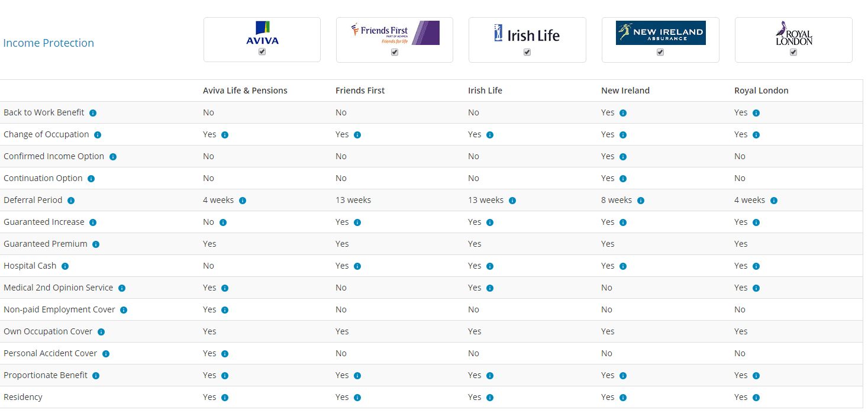
Task: Show info for Personal Accident Cover label
Action: point(106,354)
